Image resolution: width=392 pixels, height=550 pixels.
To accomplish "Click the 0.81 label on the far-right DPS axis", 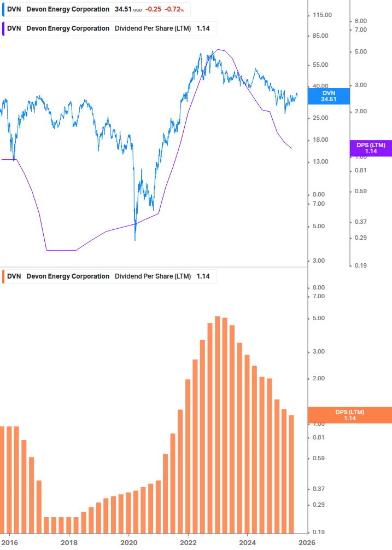I will 360,170.
